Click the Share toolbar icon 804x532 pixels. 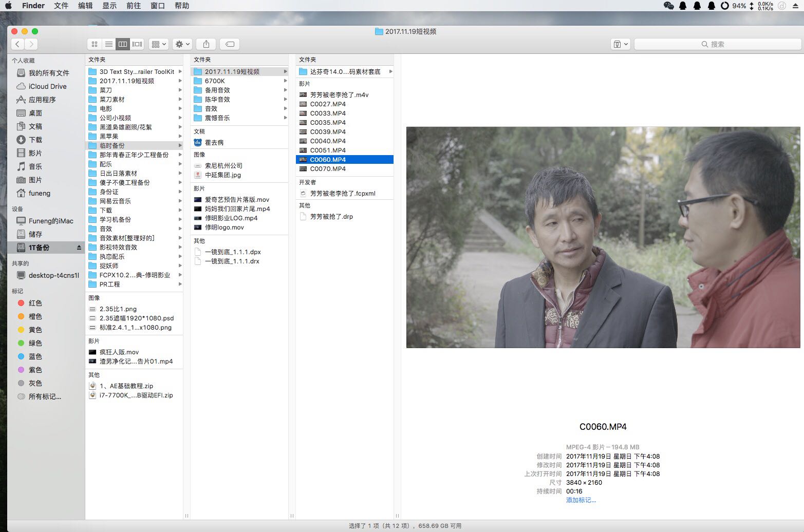(x=206, y=44)
